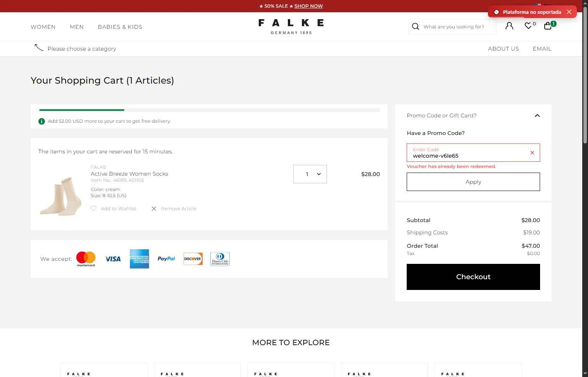Click the FALKE Germany 1895 logo
Viewport: 588px width, 377px height.
[291, 26]
